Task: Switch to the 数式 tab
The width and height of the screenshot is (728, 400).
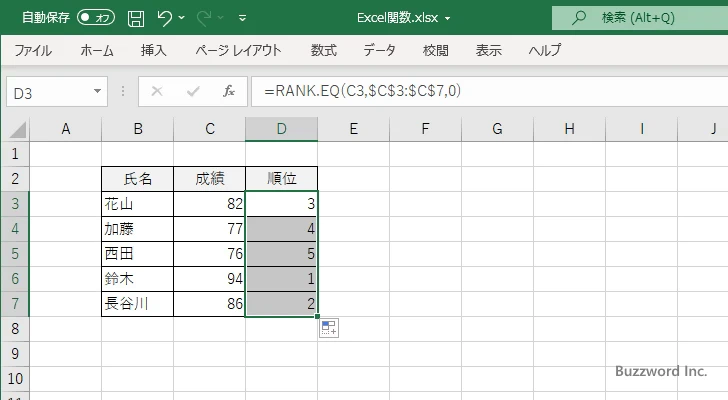Action: 324,50
